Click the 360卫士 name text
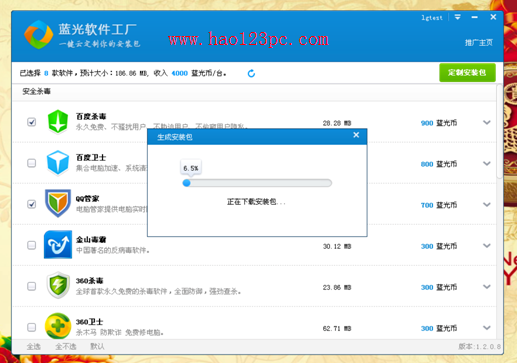The height and width of the screenshot is (364, 517). pos(89,322)
